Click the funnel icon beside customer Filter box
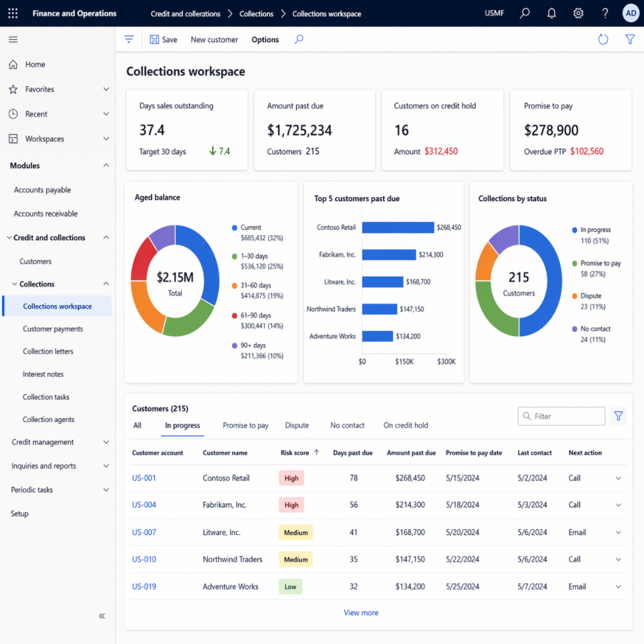The height and width of the screenshot is (644, 644). (618, 416)
